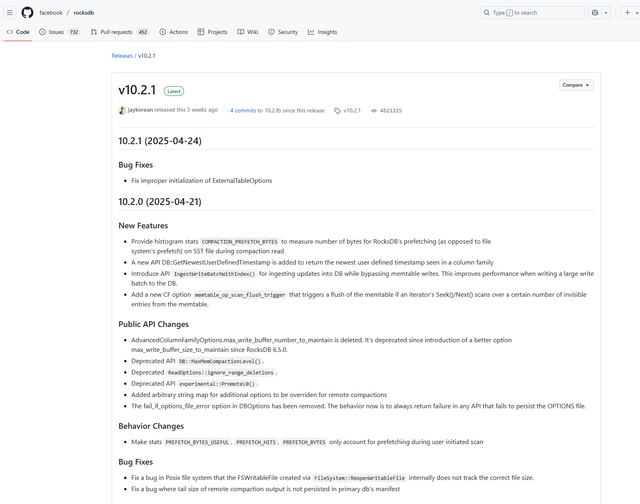Click the v10.2.1 tag icon
Viewport: 640px width, 504px height.
(337, 110)
